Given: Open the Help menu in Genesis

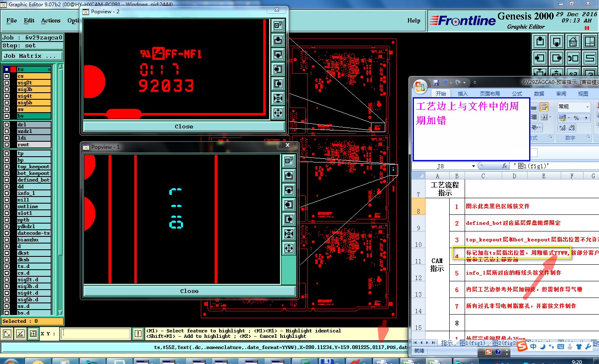Looking at the screenshot, I should click(x=413, y=20).
